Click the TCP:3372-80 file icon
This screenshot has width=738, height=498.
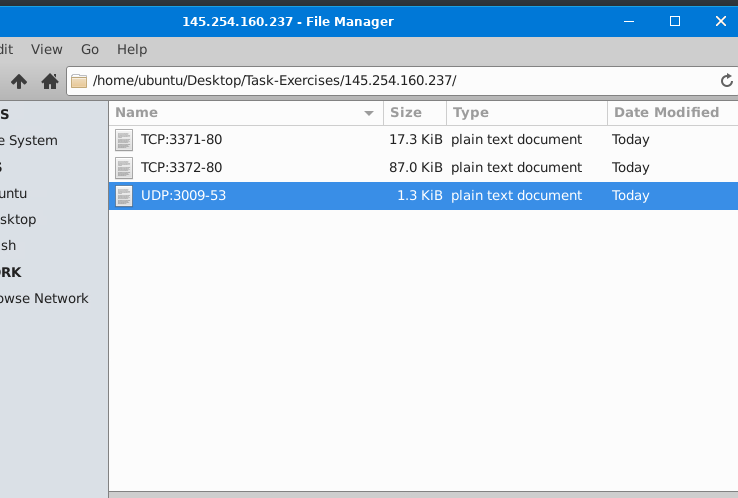[x=124, y=168]
